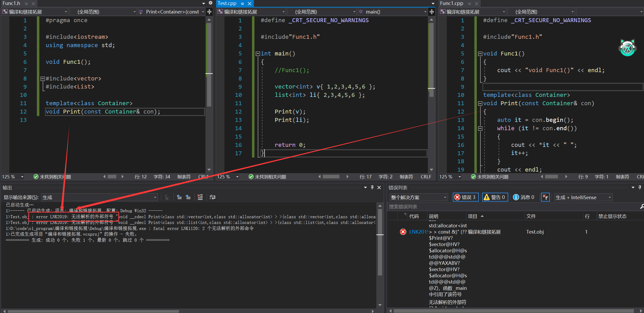The width and height of the screenshot is (644, 313).
Task: Sort by the 文件 column header
Action: [531, 216]
